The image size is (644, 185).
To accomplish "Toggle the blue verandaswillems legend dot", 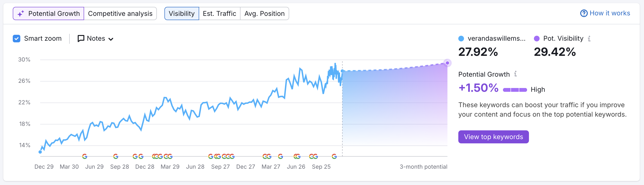I will pyautogui.click(x=461, y=38).
